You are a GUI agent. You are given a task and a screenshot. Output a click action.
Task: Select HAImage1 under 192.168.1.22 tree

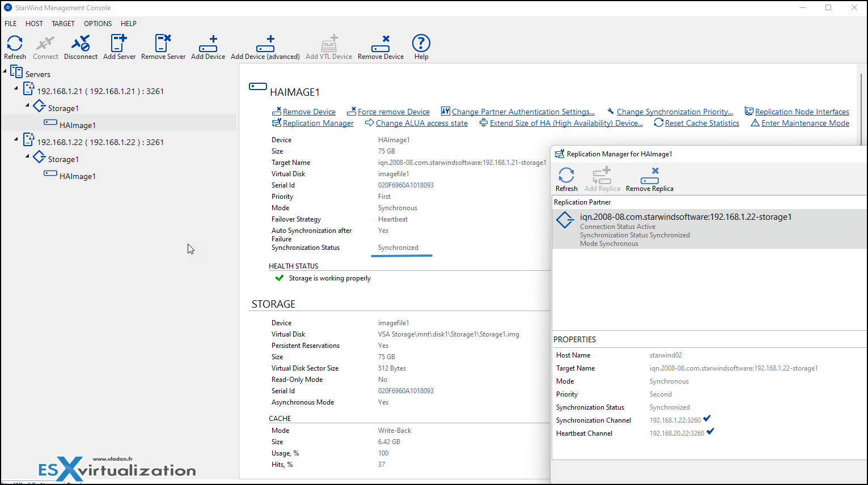(78, 176)
